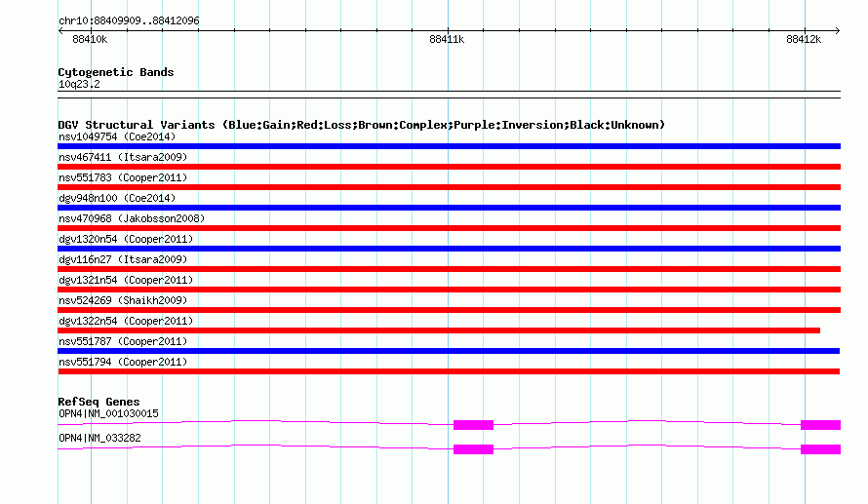Screen dimensions: 868x504
Task: Click the nsv551783 (Cooper2011) label
Action: click(123, 177)
